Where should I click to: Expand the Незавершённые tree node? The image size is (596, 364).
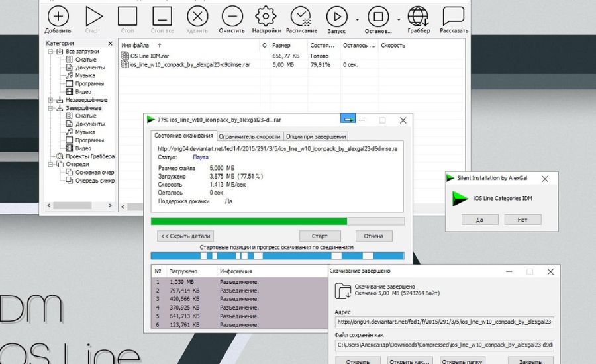point(50,100)
